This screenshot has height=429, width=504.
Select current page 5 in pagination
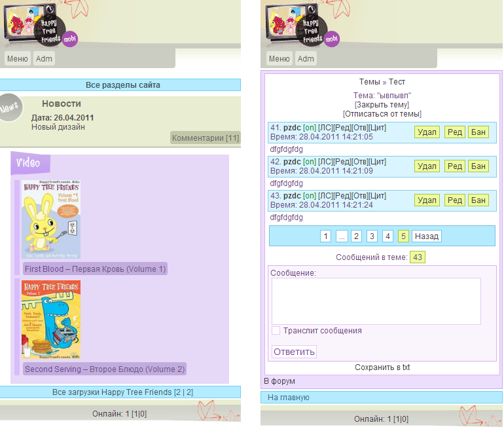click(x=403, y=236)
